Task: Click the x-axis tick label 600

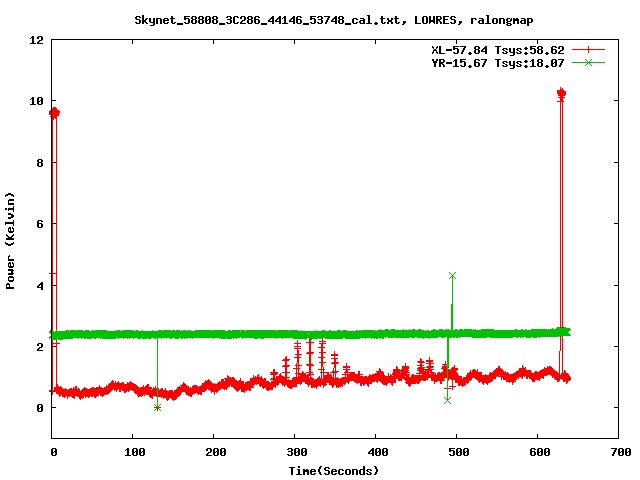Action: point(540,452)
